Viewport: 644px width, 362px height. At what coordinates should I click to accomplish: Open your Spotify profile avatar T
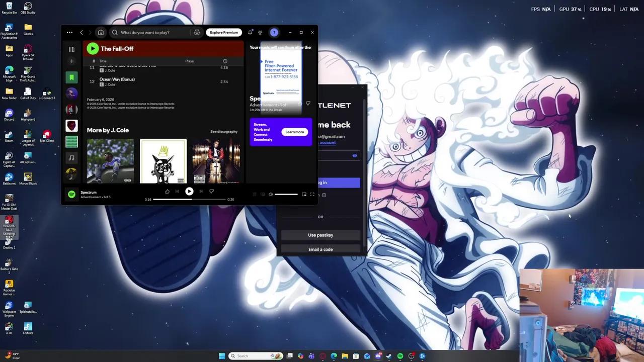[274, 32]
